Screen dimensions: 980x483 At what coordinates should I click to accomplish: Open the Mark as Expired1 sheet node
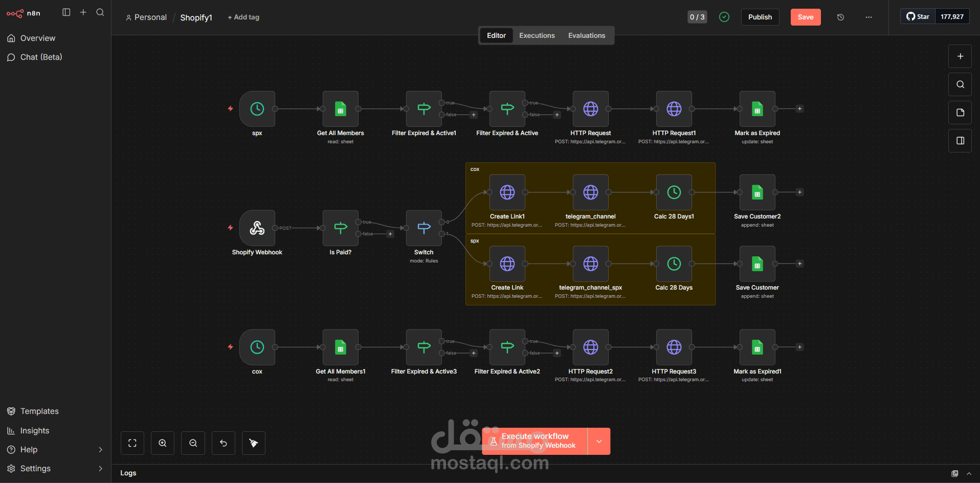coord(757,347)
